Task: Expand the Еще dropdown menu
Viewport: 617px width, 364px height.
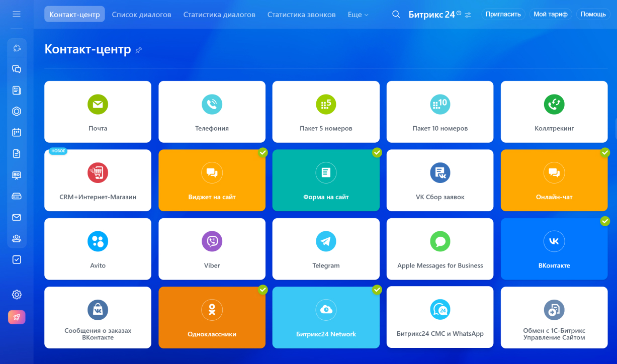Action: point(358,15)
